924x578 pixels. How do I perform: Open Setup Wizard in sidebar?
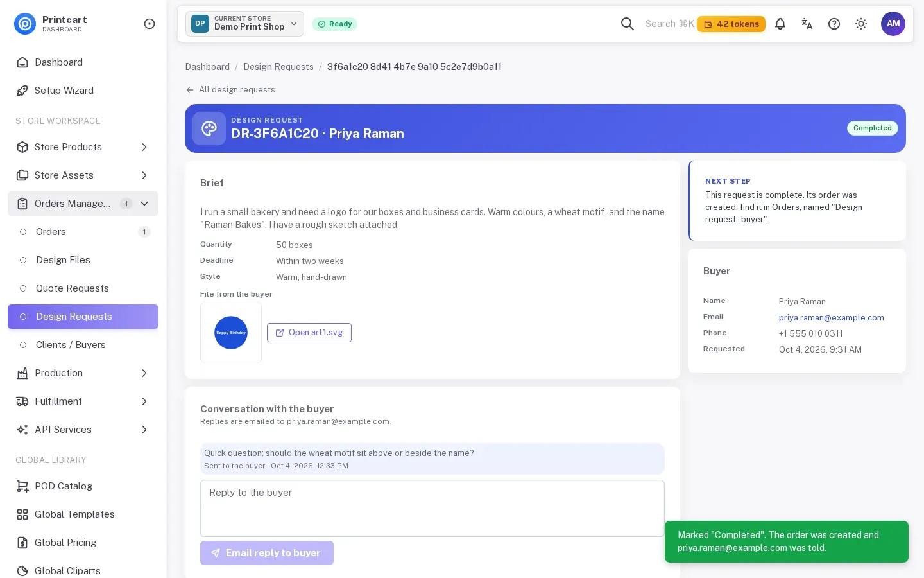click(83, 91)
